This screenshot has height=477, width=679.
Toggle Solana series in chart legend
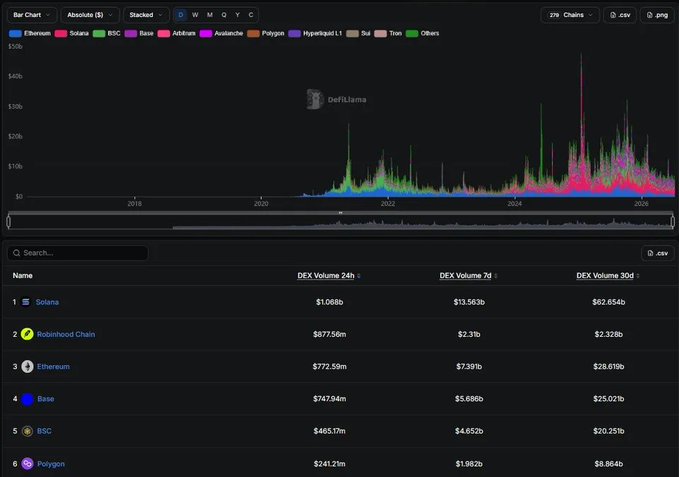click(x=71, y=33)
